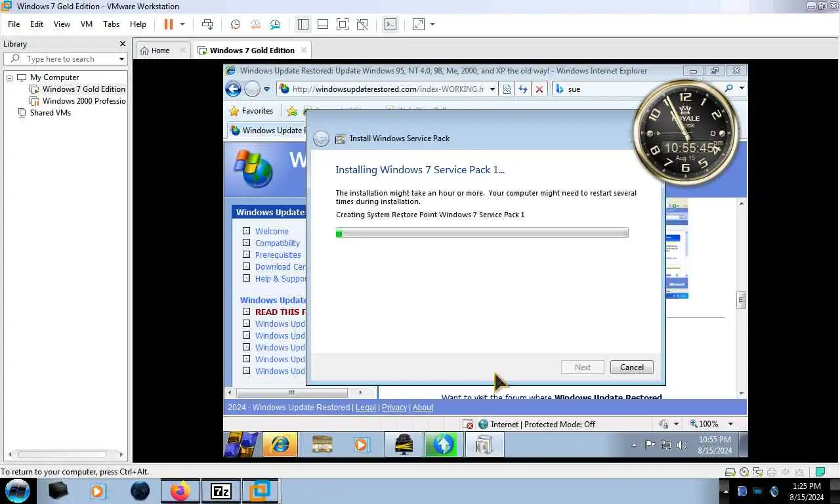Open the search provider dropdown arrow
The width and height of the screenshot is (840, 504).
742,88
